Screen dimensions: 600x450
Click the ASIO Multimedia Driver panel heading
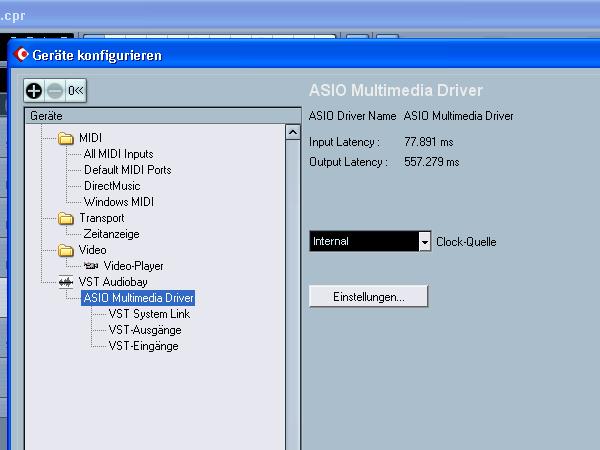click(396, 91)
